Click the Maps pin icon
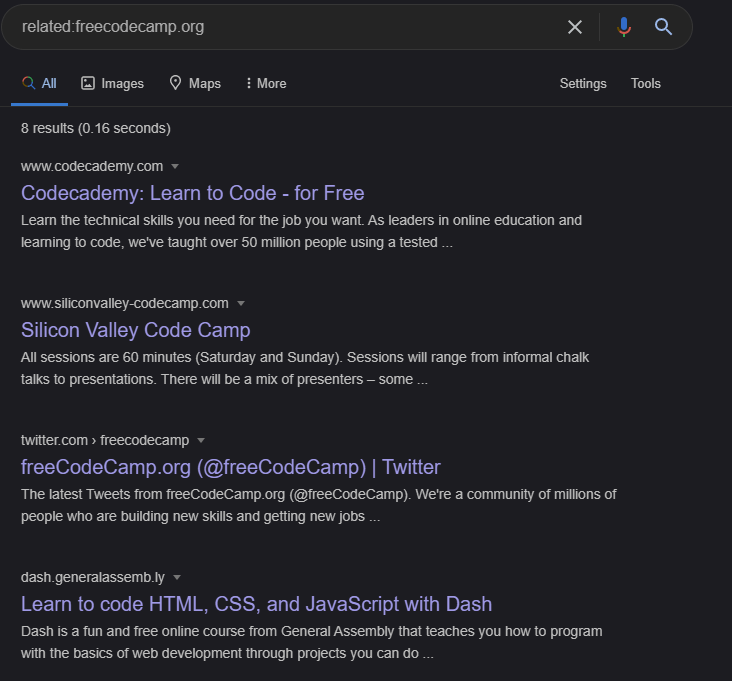 pyautogui.click(x=176, y=84)
